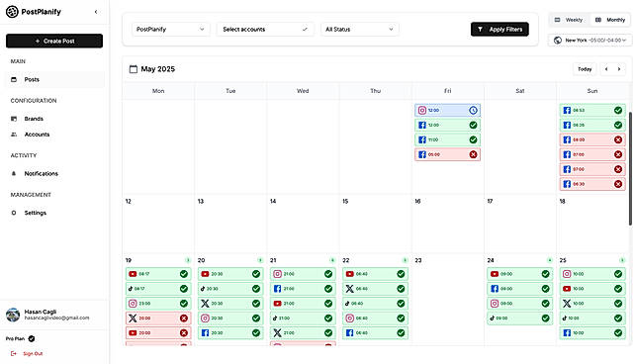The image size is (635, 364).
Task: Open the Select accounts dropdown
Action: pyautogui.click(x=265, y=29)
